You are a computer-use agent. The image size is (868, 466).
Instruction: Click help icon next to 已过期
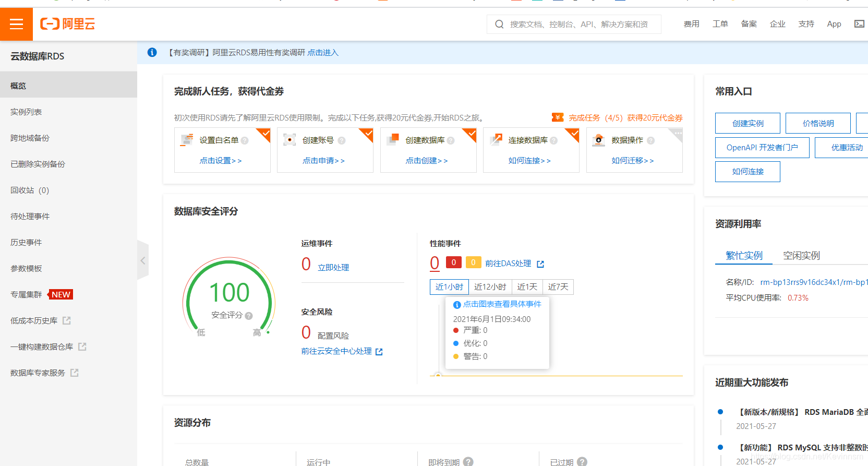pos(582,462)
